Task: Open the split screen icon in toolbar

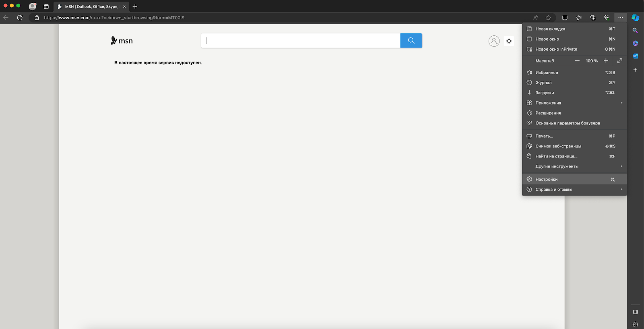Action: click(x=565, y=18)
